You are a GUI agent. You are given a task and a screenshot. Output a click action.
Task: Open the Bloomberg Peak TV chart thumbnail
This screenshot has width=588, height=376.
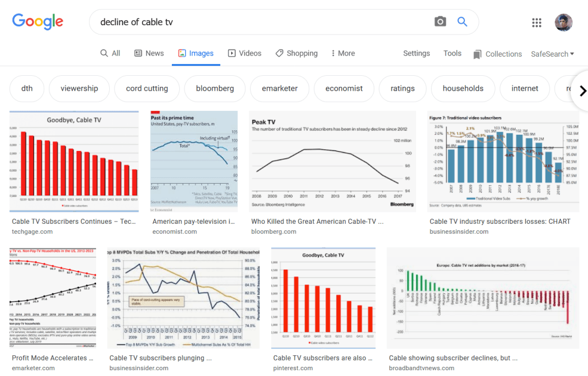pos(332,161)
